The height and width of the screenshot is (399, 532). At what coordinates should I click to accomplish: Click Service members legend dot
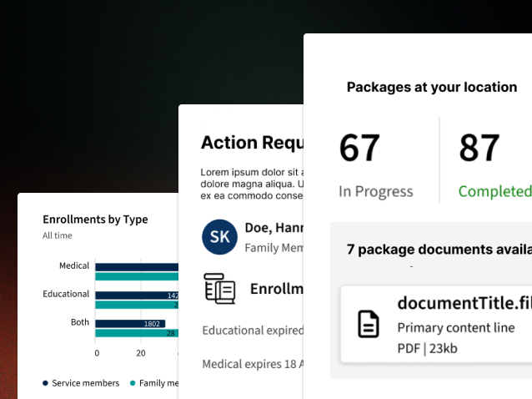tap(46, 383)
